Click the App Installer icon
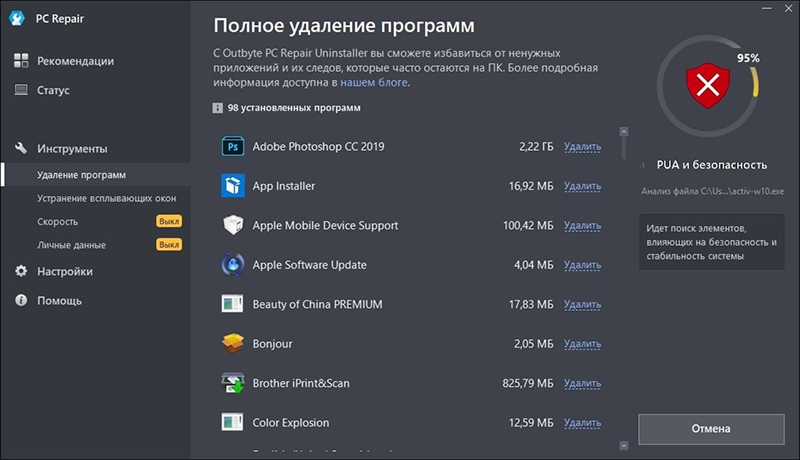The image size is (800, 460). pos(233,186)
